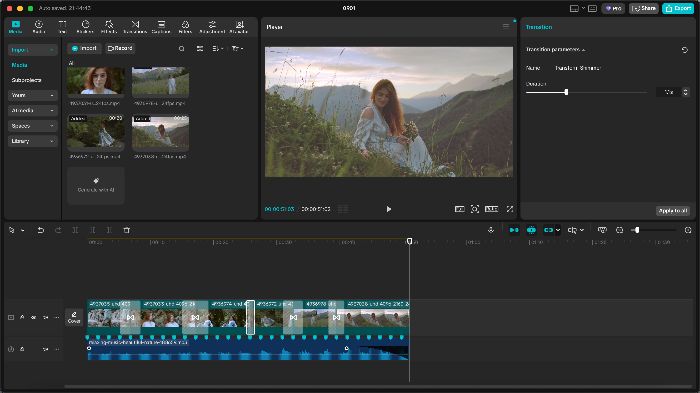Open the last tab beside Adjustment
The width and height of the screenshot is (700, 393).
(239, 27)
